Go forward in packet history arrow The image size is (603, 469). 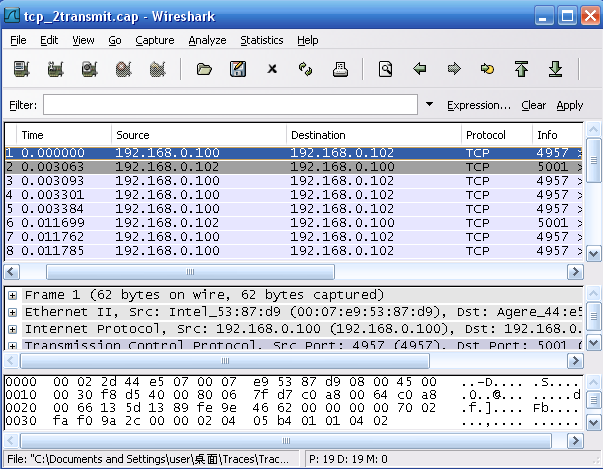(x=454, y=69)
